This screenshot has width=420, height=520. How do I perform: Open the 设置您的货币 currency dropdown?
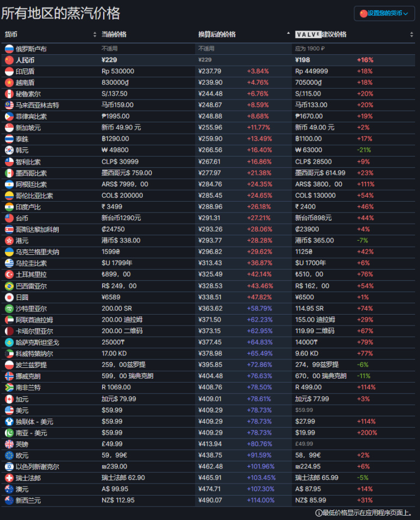384,13
